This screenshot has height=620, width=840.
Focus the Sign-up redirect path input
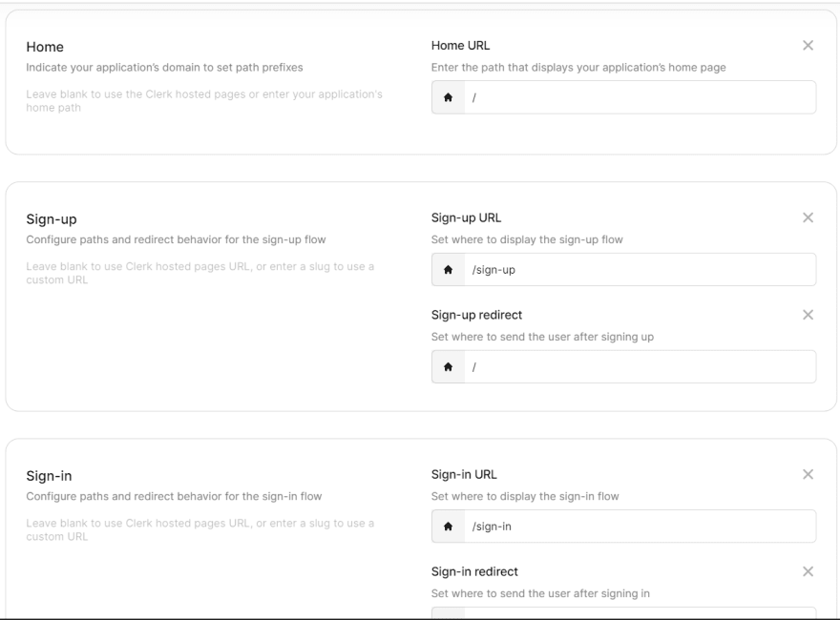coord(640,366)
